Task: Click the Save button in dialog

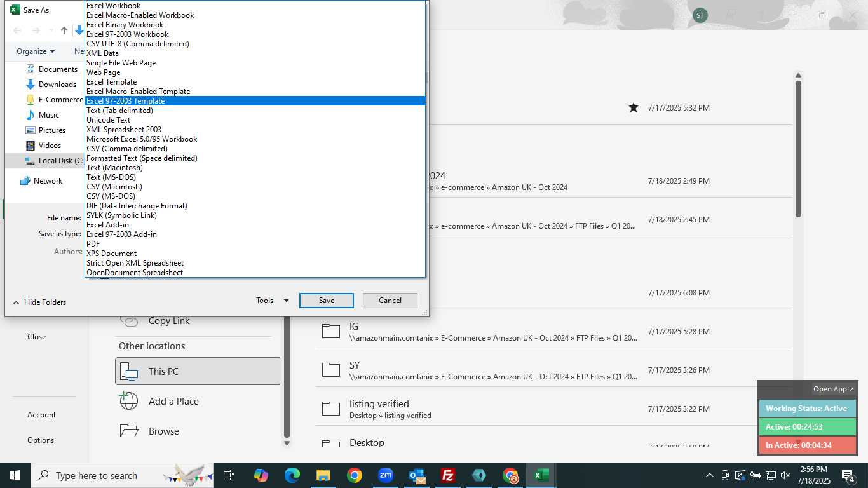Action: tap(327, 301)
